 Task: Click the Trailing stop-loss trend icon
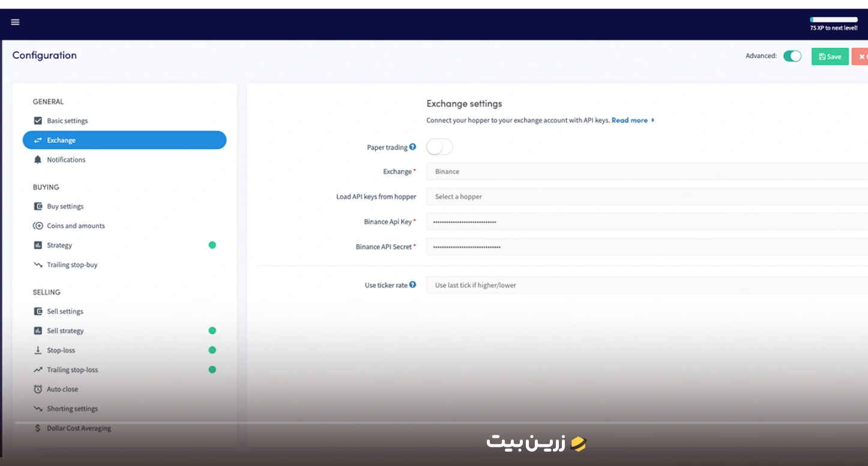[38, 370]
